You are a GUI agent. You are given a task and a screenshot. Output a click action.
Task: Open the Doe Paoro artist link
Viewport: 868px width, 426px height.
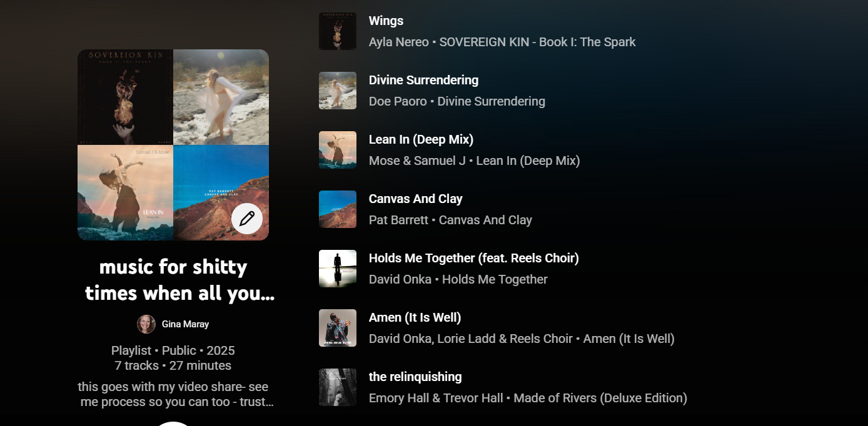pyautogui.click(x=398, y=101)
